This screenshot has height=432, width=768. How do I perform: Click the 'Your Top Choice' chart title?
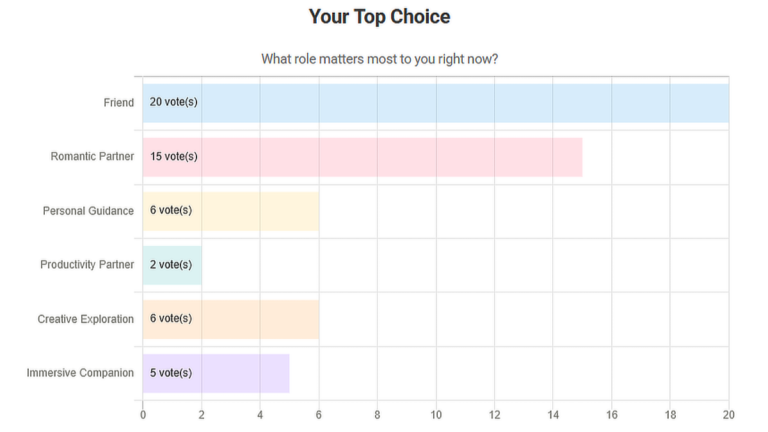pos(380,17)
